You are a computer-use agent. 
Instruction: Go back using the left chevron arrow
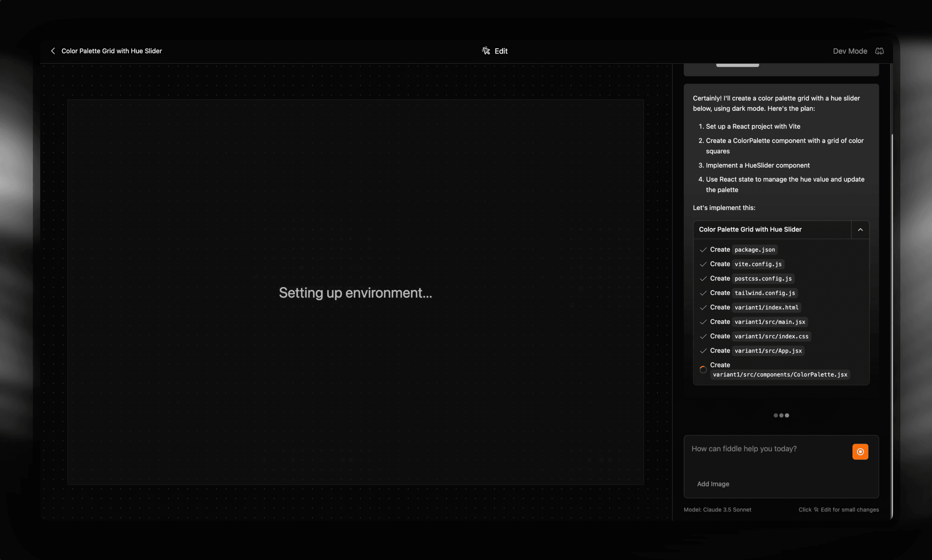coord(53,51)
